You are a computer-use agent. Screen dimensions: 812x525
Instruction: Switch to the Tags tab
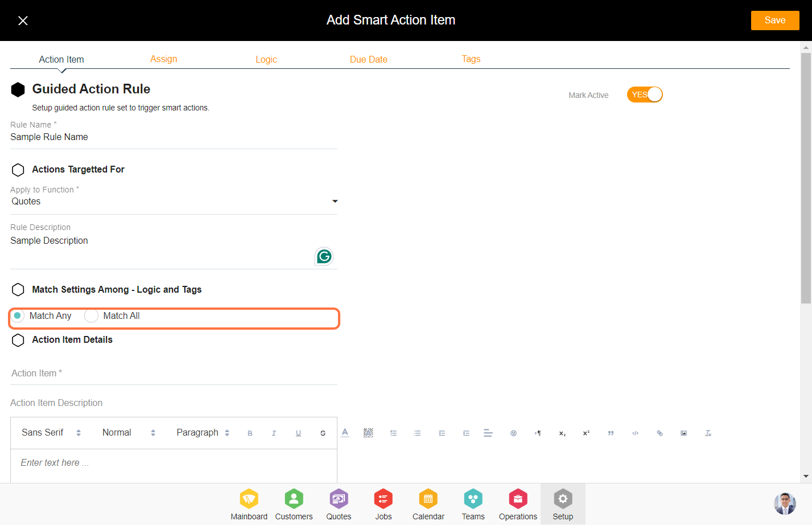coord(471,59)
